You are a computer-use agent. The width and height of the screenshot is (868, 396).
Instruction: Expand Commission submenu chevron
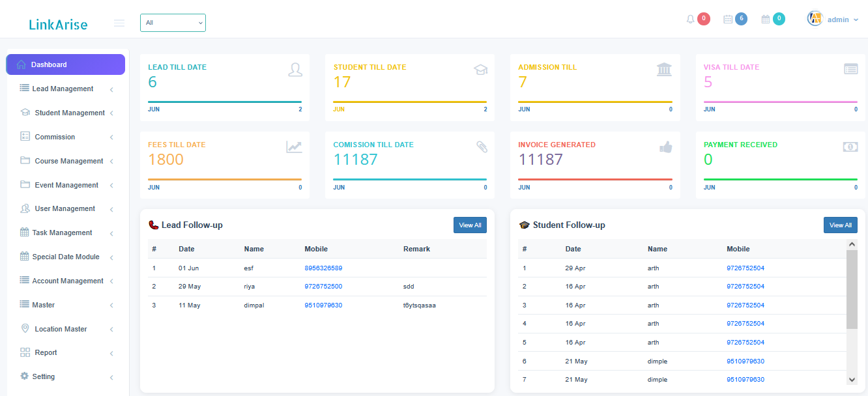(x=111, y=137)
